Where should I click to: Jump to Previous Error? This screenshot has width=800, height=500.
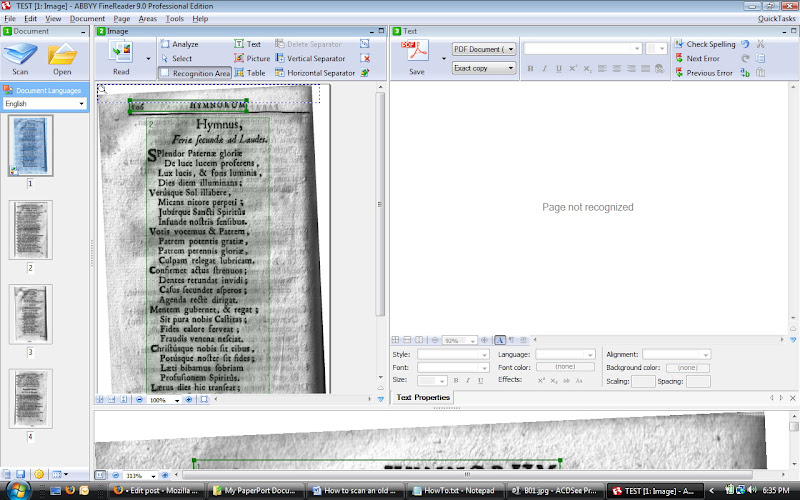click(x=704, y=73)
